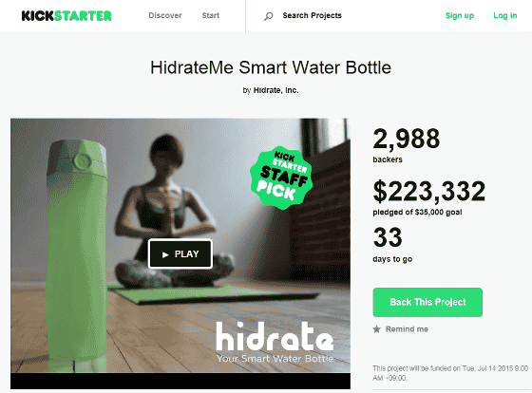Focus the Search Projects field
Viewport: 532px width, 393px height.
(x=313, y=15)
